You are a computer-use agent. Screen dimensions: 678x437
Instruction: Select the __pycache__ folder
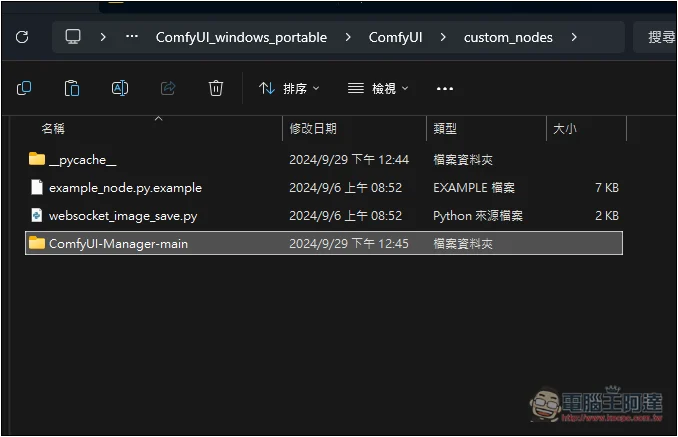[x=82, y=159]
